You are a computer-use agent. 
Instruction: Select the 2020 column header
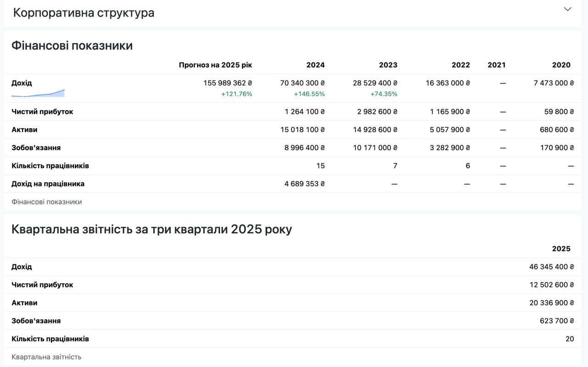tap(561, 65)
